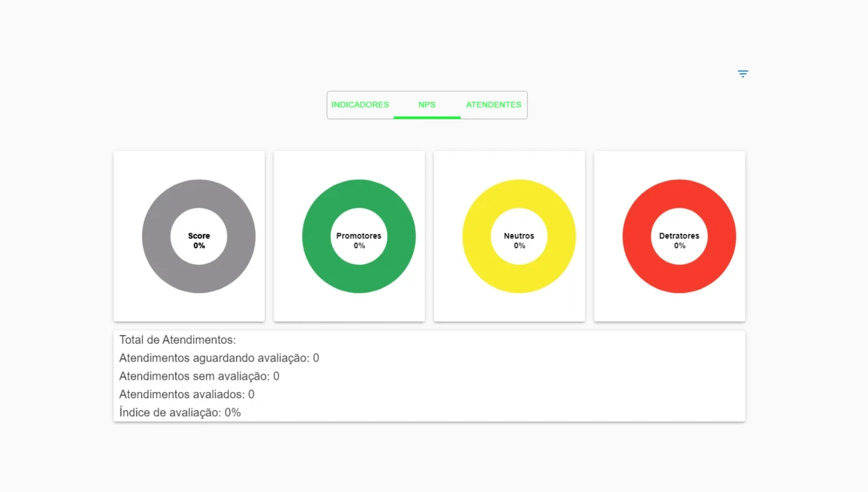This screenshot has width=868, height=492.
Task: Click 'Atendimentos sem avaliação: 0' line
Action: tap(200, 376)
